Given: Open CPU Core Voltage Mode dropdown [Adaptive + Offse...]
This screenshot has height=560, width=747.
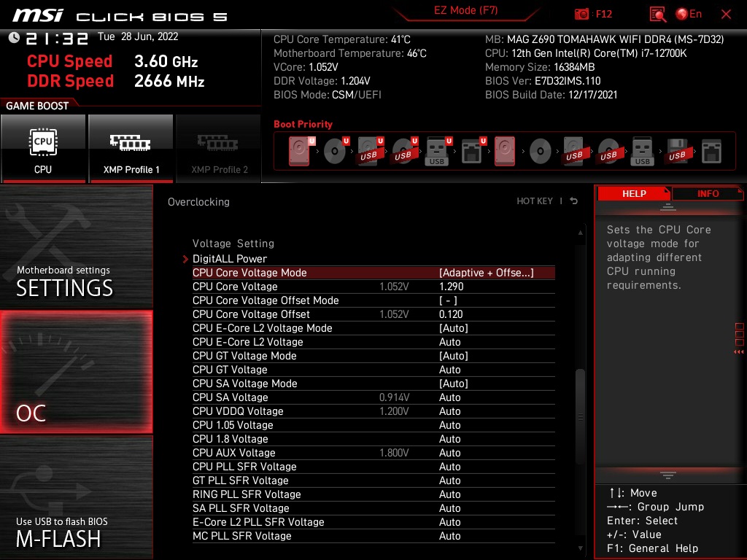Looking at the screenshot, I should click(487, 273).
